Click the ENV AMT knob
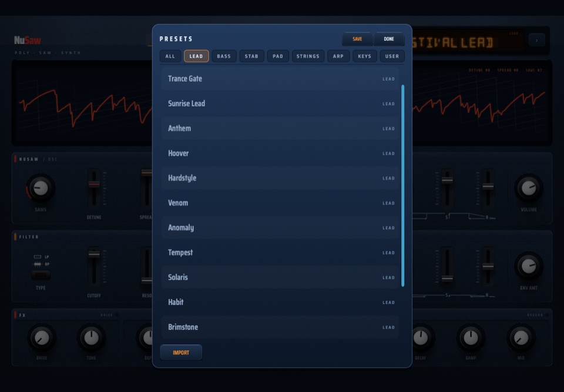Screen dimensions: 564x392 [529, 266]
